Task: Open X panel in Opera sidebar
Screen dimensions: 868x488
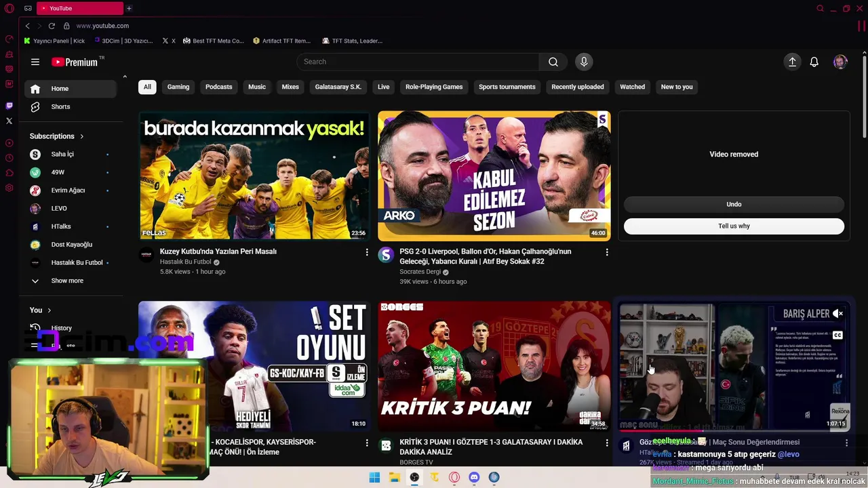Action: click(x=9, y=121)
